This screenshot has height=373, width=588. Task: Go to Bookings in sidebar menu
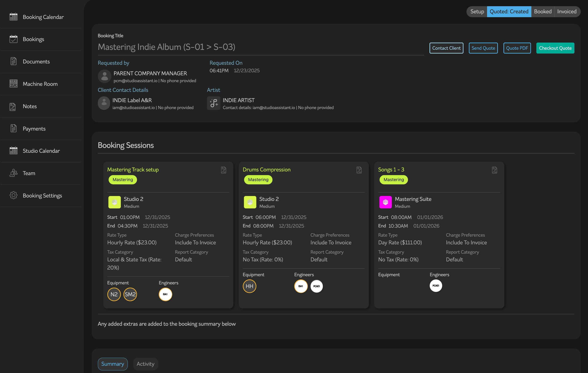(x=41, y=39)
